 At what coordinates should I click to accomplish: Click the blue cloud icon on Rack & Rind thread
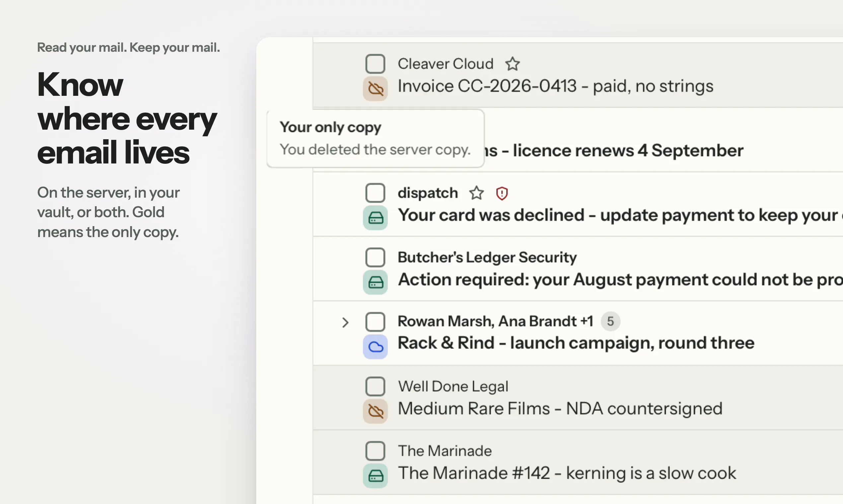[375, 347]
